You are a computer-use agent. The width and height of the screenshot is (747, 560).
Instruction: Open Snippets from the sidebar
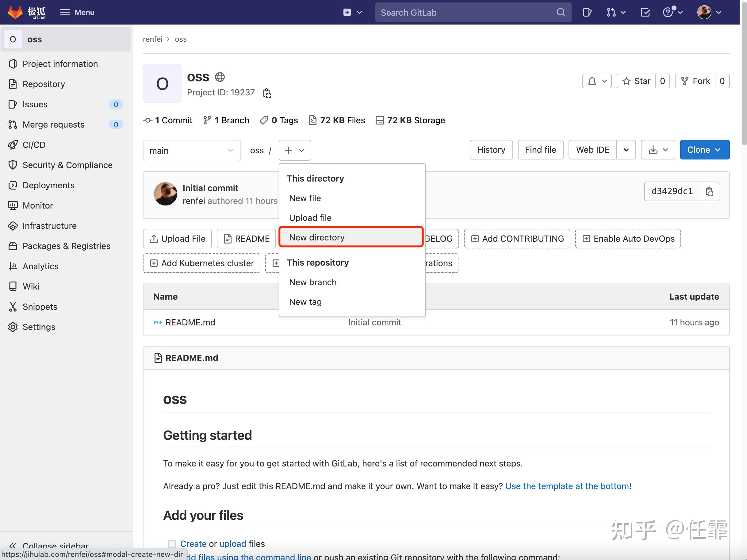(x=40, y=307)
